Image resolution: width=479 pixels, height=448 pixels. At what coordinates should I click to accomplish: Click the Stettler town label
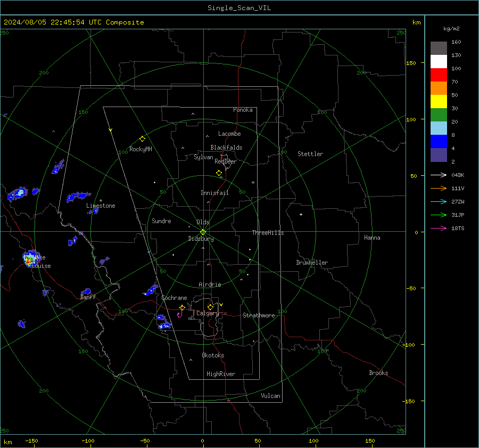(x=310, y=154)
